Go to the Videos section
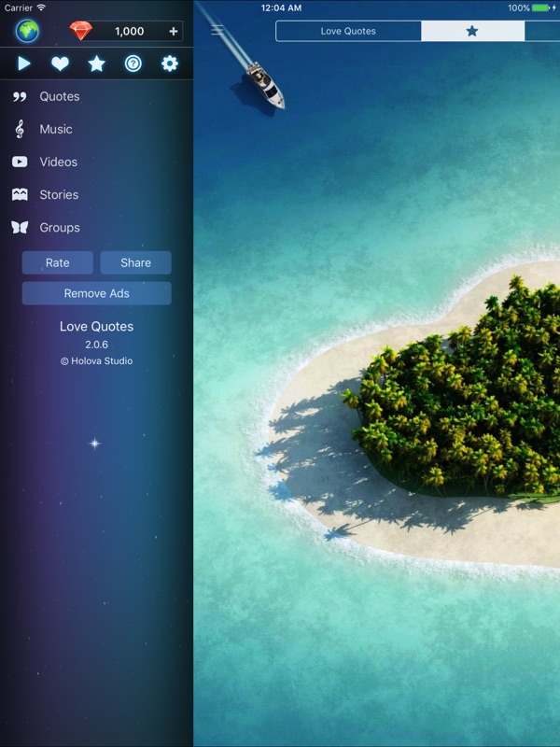560x747 pixels. pos(58,162)
